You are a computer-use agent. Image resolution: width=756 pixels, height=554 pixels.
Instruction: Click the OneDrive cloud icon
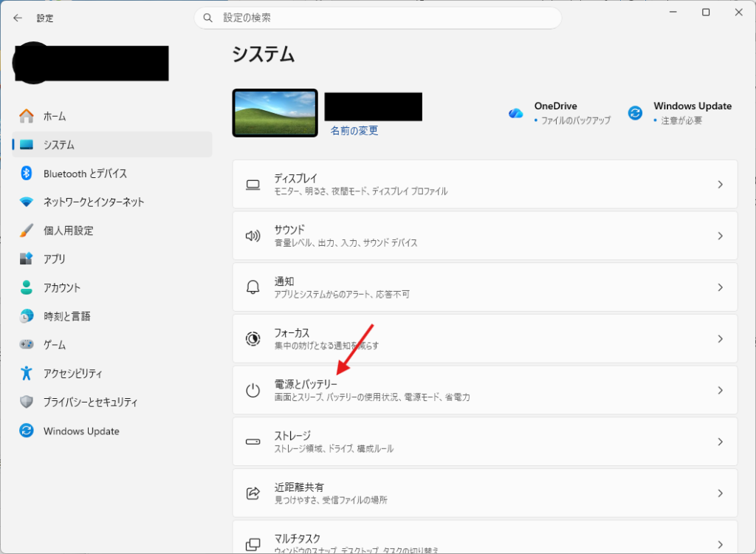[516, 113]
